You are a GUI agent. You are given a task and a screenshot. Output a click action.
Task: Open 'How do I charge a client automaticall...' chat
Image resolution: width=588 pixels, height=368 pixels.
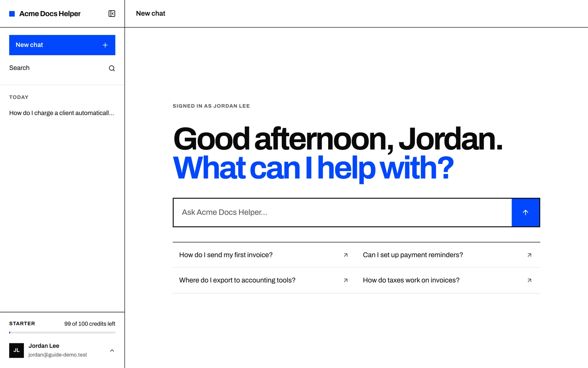tap(62, 113)
